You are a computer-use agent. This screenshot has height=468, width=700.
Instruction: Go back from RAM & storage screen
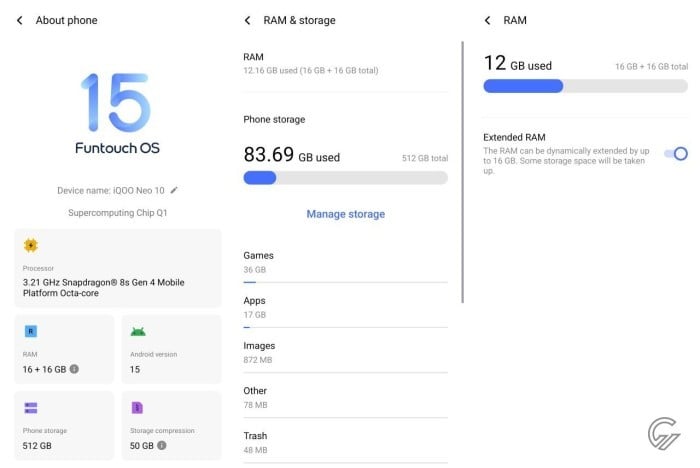tap(247, 21)
